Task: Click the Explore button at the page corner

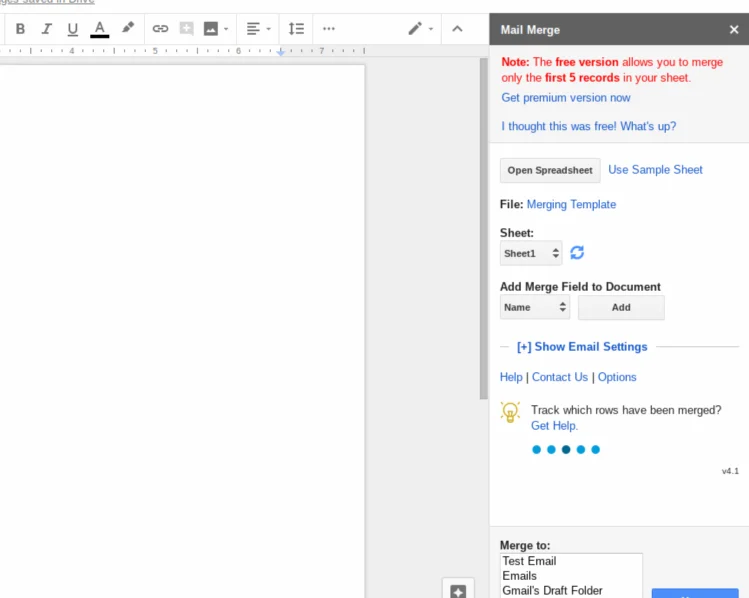Action: (458, 590)
